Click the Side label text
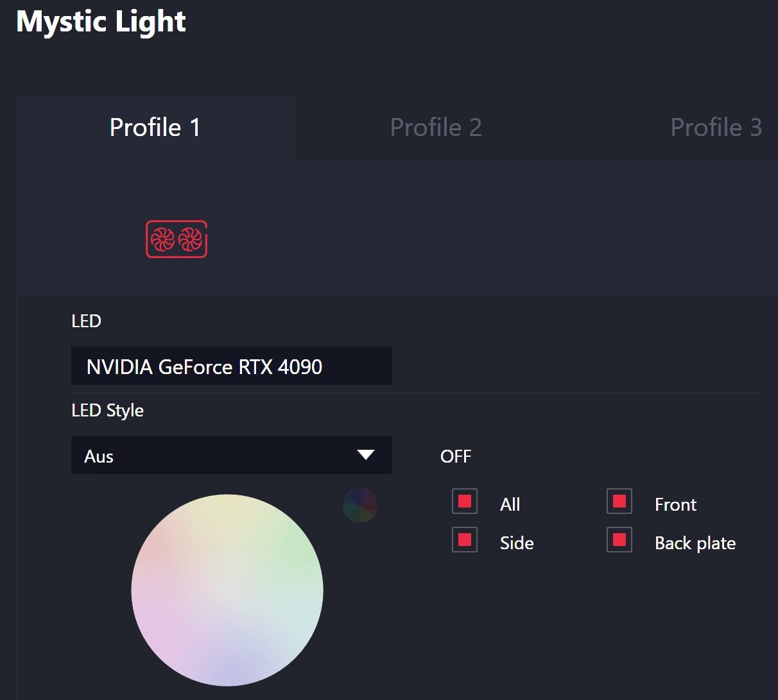 (517, 543)
